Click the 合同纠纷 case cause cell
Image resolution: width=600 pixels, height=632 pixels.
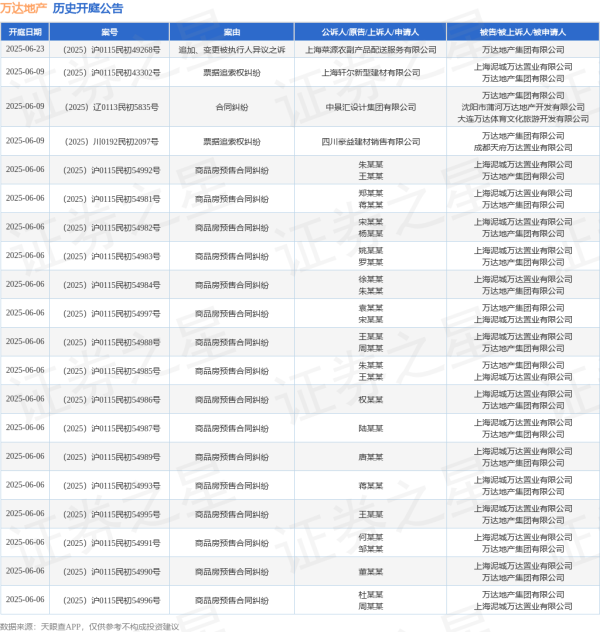point(232,107)
